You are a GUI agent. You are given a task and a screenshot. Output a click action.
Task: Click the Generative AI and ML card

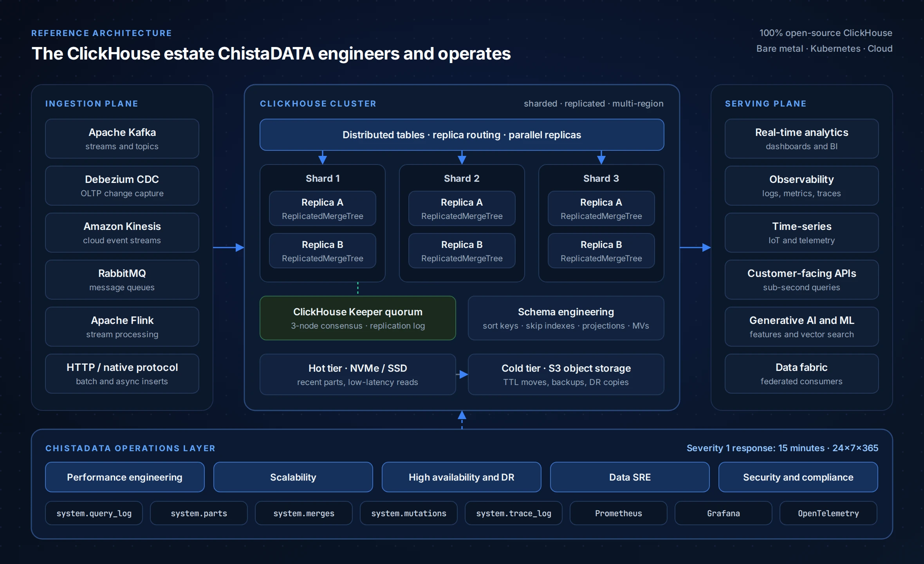802,327
